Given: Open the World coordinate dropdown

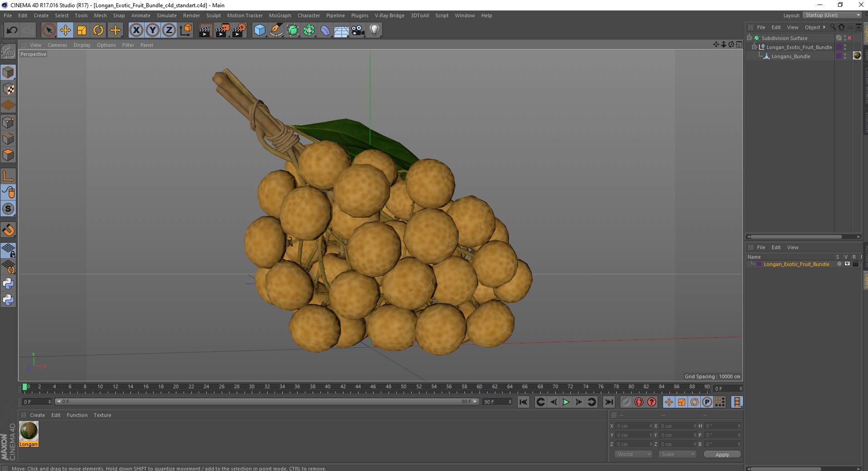Looking at the screenshot, I should pyautogui.click(x=634, y=454).
